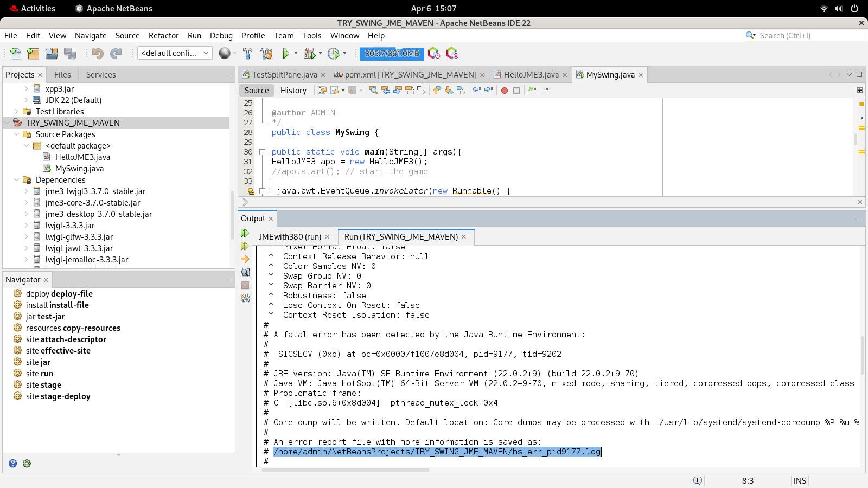Toggle Highlight Search in editor toolbar
This screenshot has width=868, height=488.
(x=410, y=91)
